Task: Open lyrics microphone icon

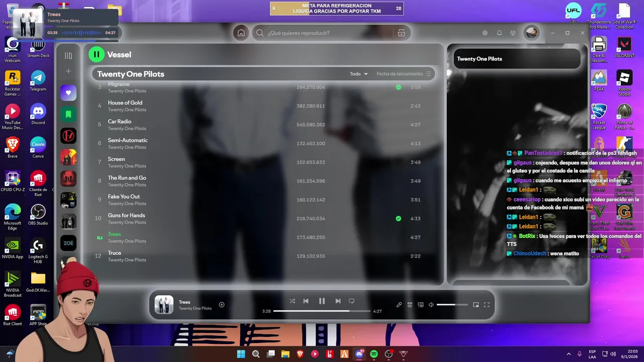Action: pos(399,305)
